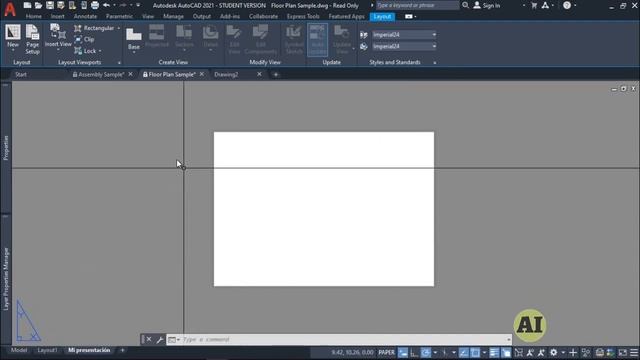Click the Clean Screen status bar icon
This screenshot has width=640, height=360.
[x=622, y=352]
